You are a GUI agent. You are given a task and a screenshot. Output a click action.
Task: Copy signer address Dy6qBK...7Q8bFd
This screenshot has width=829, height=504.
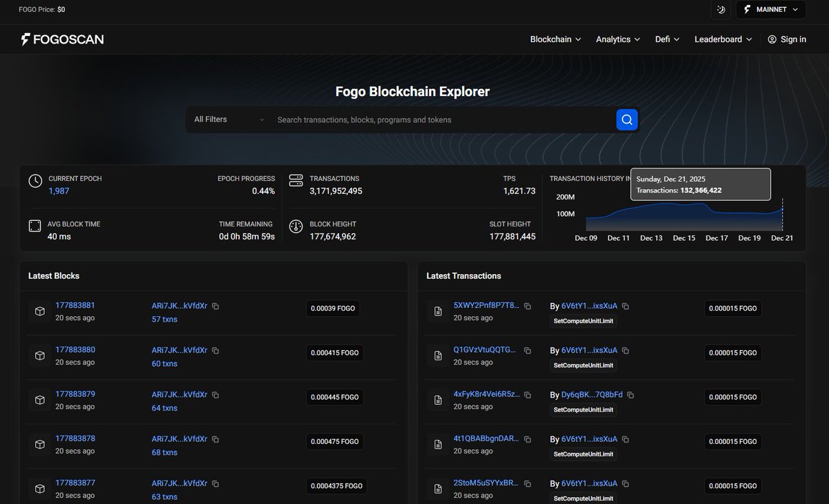click(x=631, y=395)
